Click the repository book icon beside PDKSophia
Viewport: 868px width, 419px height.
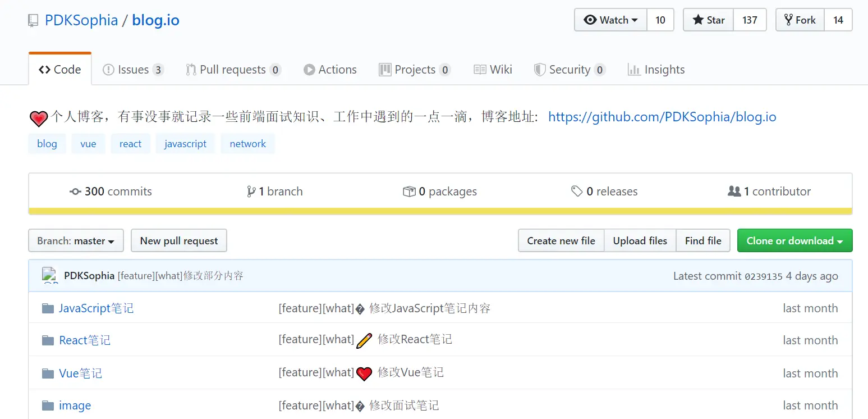34,21
